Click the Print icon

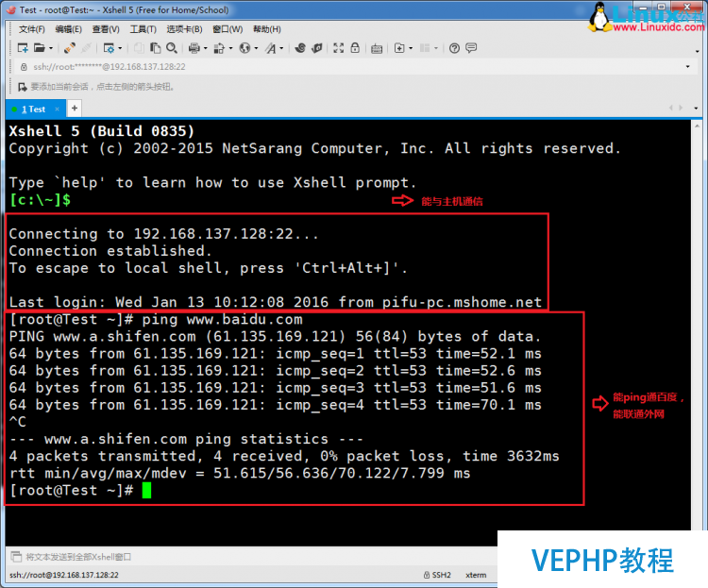coord(194,48)
